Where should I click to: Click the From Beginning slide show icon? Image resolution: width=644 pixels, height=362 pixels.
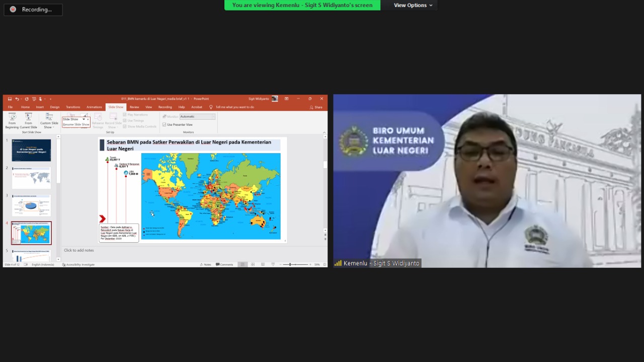coord(12,117)
